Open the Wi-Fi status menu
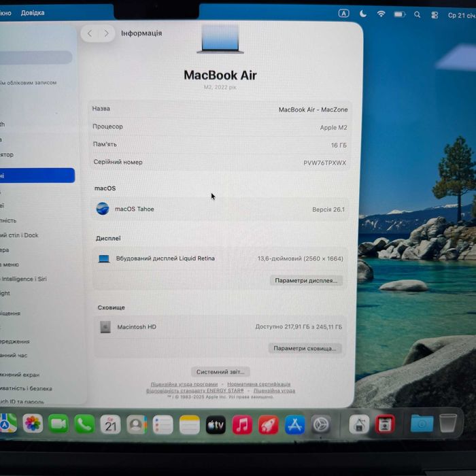This screenshot has height=476, width=476. (x=381, y=14)
